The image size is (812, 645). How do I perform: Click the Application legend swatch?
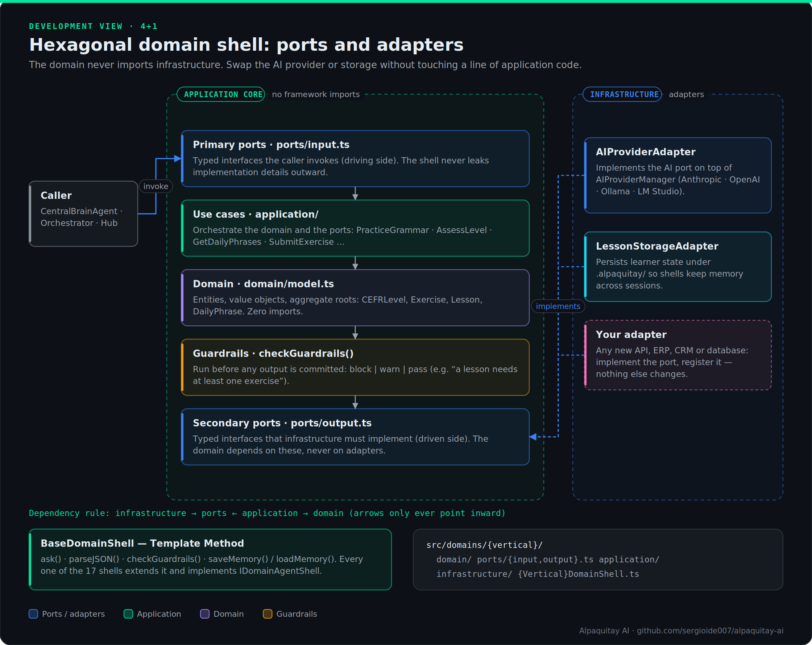[x=128, y=614]
